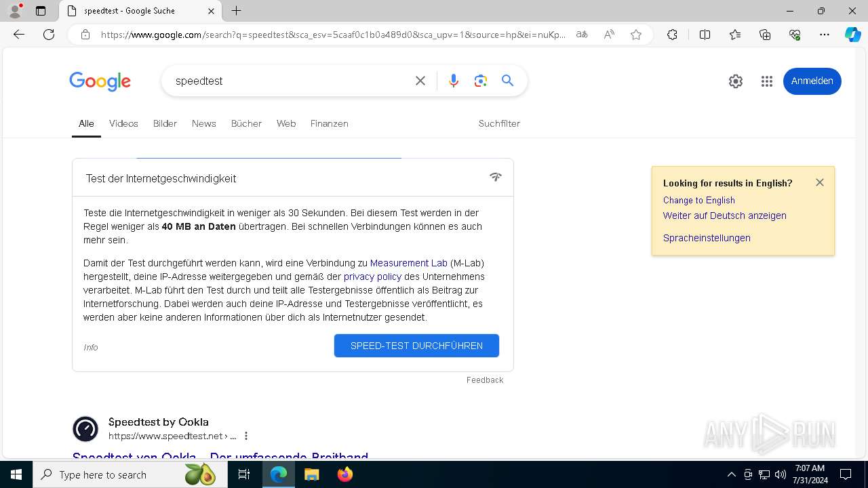The width and height of the screenshot is (868, 488).
Task: Add page to favorites star
Action: [636, 35]
